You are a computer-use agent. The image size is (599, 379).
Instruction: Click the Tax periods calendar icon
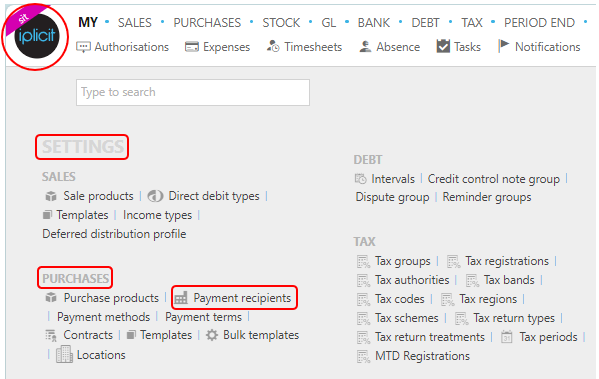[507, 337]
